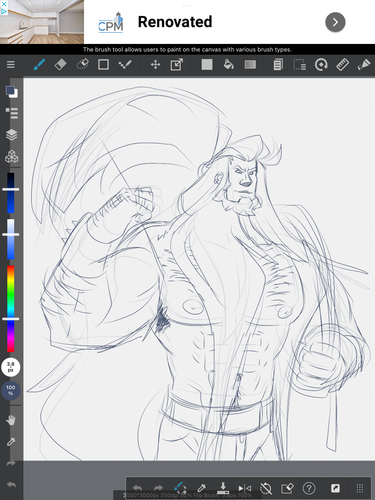Tap the brush tool tooltip text
375x500 pixels.
point(187,50)
